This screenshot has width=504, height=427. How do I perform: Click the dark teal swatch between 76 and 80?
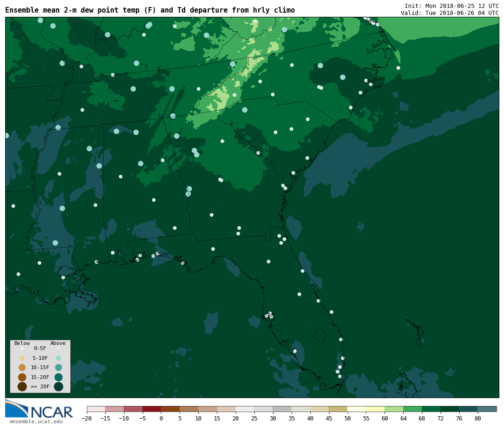[469, 409]
